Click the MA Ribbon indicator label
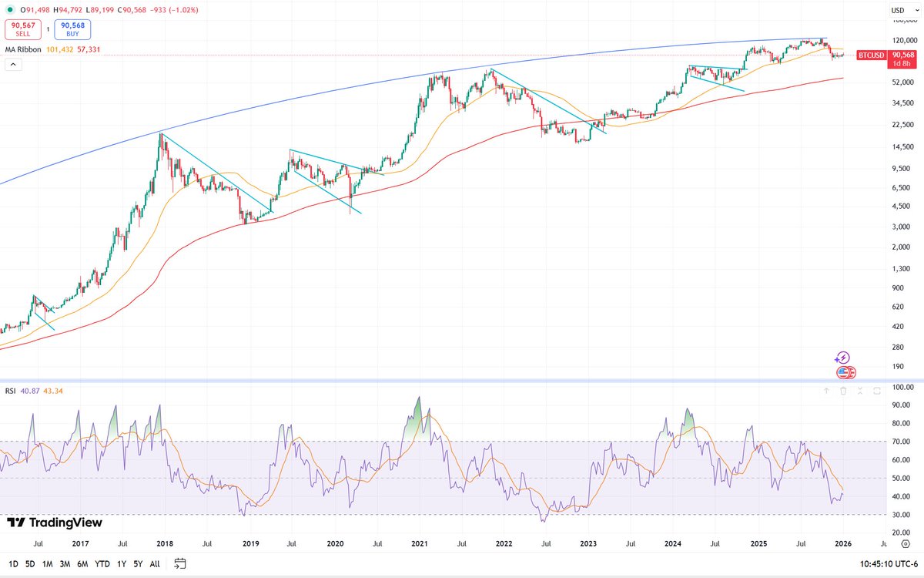 point(22,48)
